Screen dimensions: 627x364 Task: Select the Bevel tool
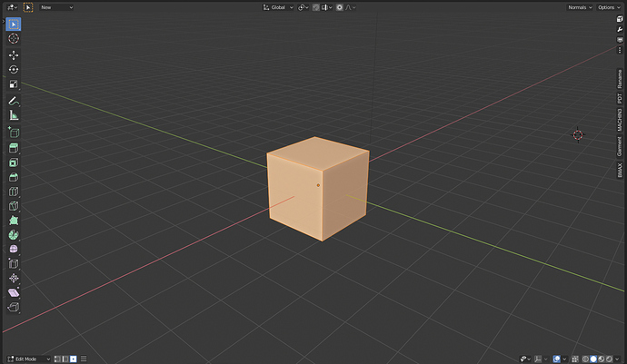(x=14, y=177)
